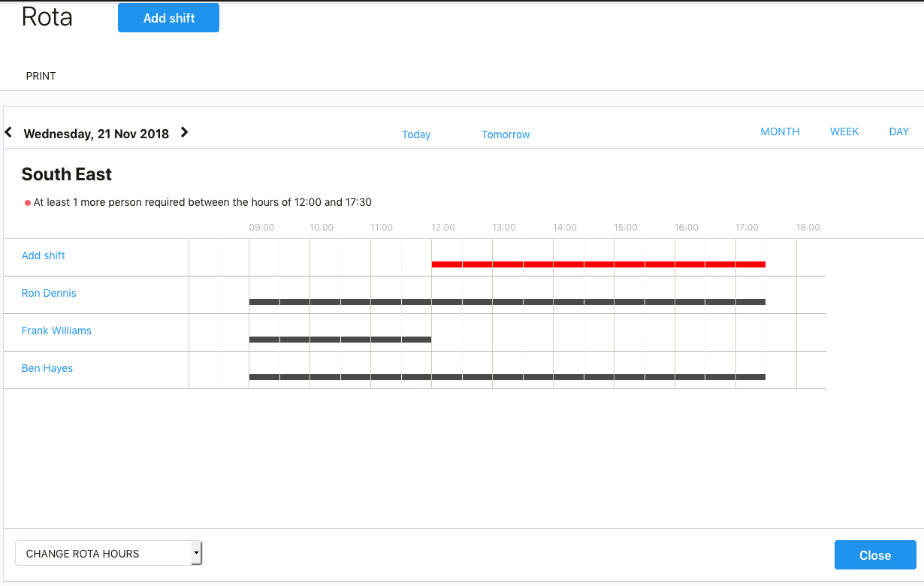Click the blue Add shift button

click(168, 18)
